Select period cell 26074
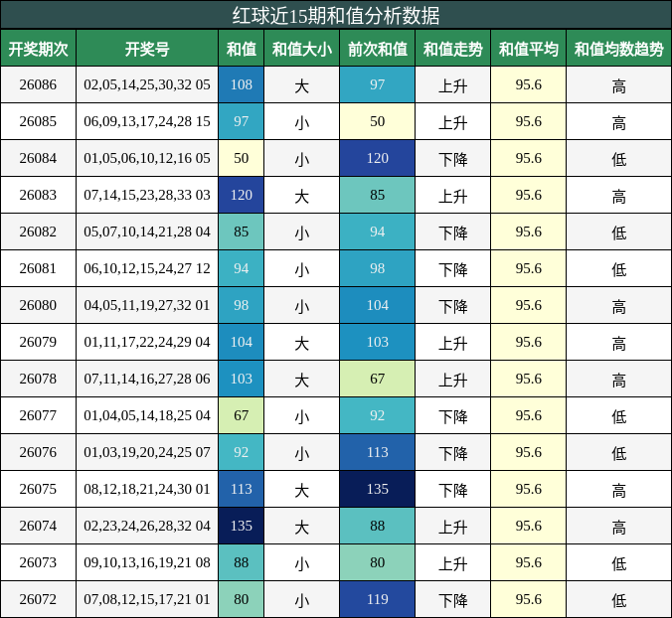The height and width of the screenshot is (618, 672). [38, 526]
